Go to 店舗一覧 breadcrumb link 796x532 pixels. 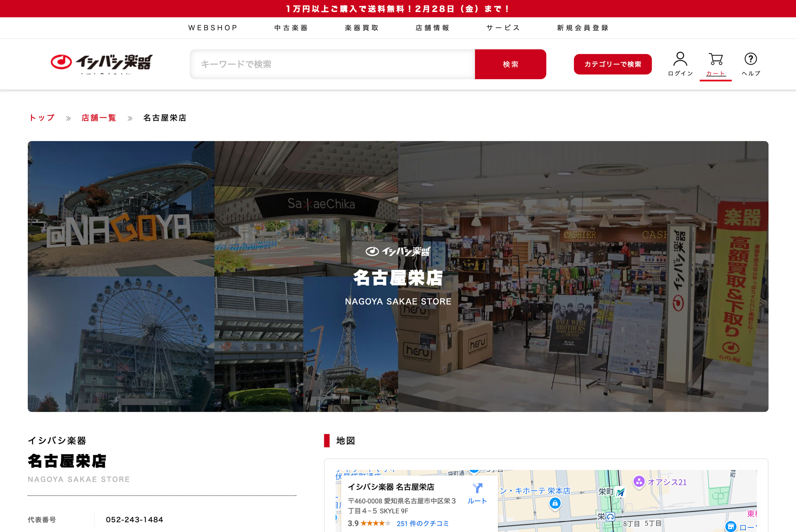pos(99,118)
